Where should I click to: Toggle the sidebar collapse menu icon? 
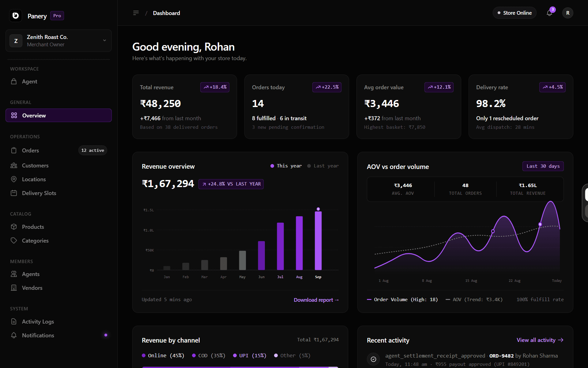[x=136, y=13]
